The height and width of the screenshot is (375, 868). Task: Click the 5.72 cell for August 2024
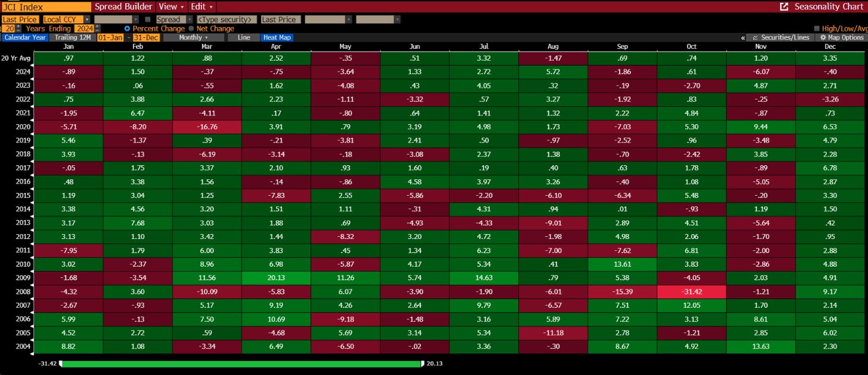[x=553, y=72]
